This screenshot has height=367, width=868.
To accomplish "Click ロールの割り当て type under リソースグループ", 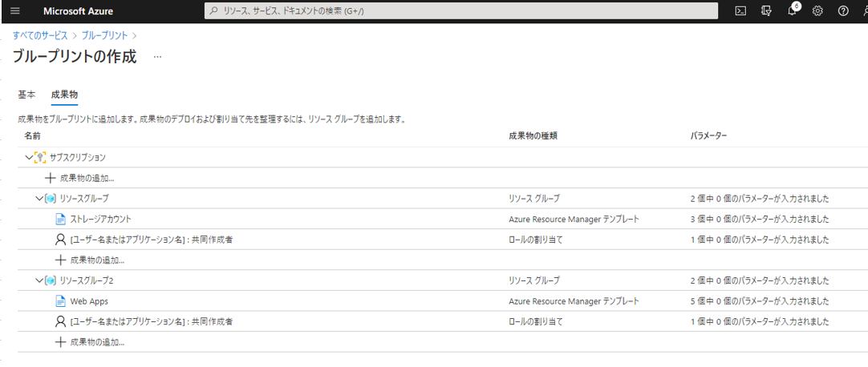I will coord(536,240).
